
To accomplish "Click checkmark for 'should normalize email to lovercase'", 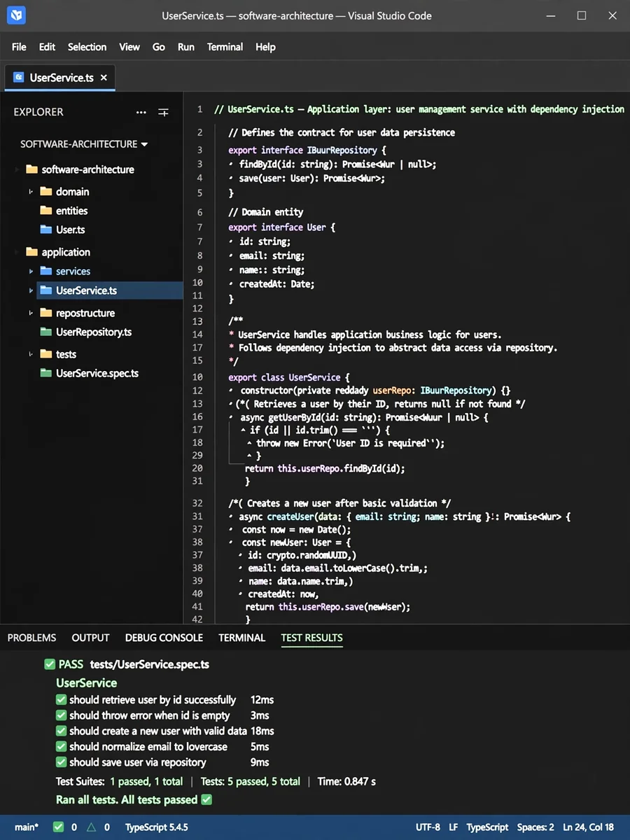I will point(62,747).
